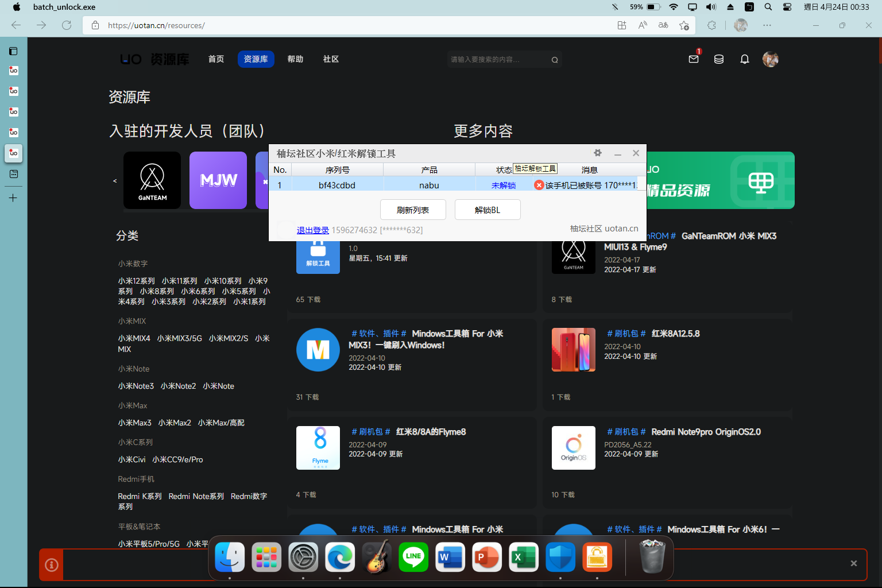Open the GaNTEAM developer card
Viewport: 882px width, 588px height.
click(152, 180)
